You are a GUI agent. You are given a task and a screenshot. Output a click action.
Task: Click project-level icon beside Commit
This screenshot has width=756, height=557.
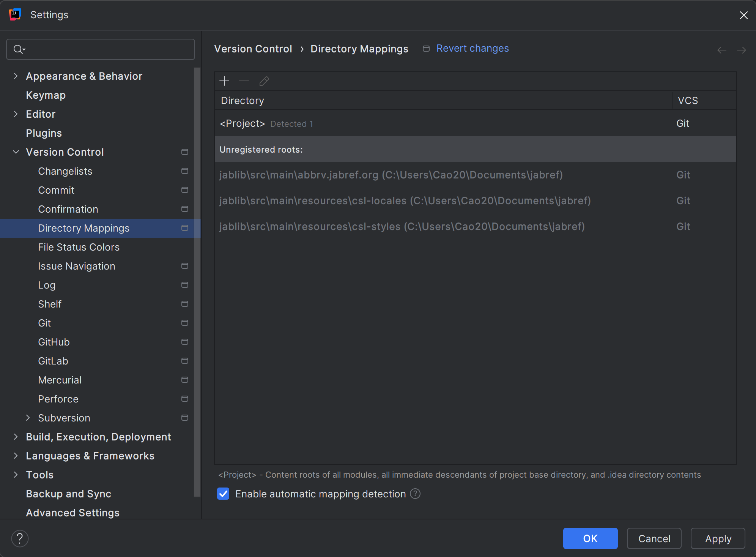click(x=185, y=190)
